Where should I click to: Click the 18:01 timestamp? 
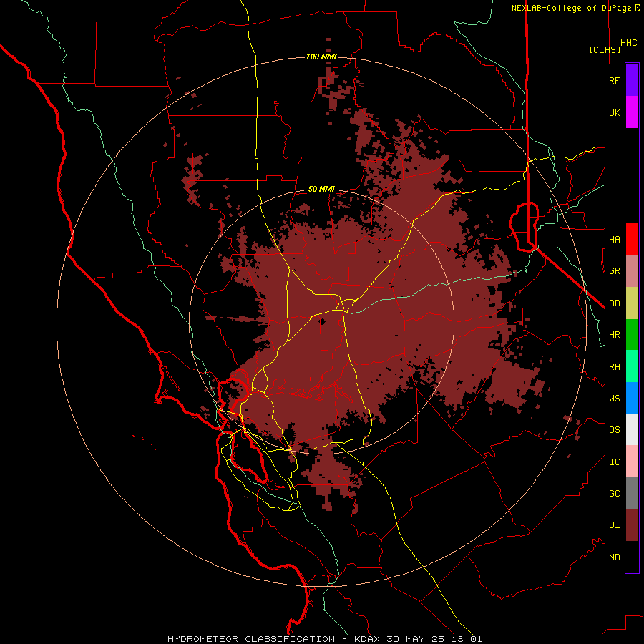(x=468, y=639)
